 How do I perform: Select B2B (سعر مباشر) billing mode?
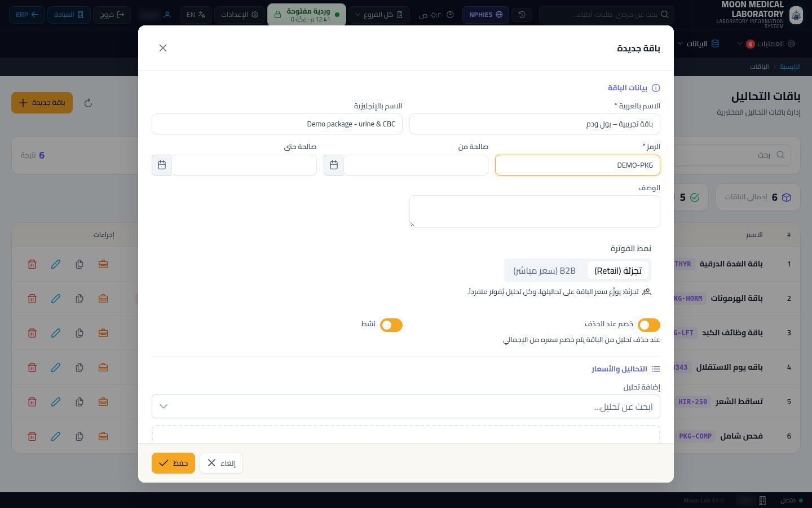544,271
